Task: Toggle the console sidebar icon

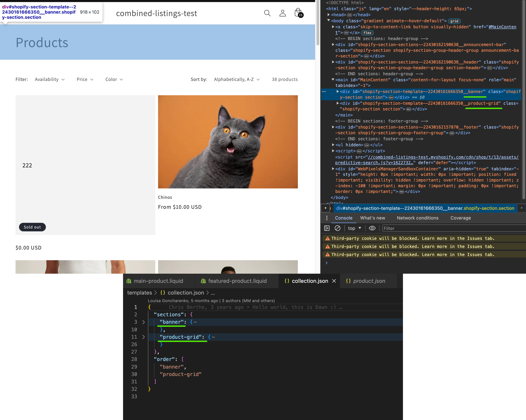Action: [327, 228]
